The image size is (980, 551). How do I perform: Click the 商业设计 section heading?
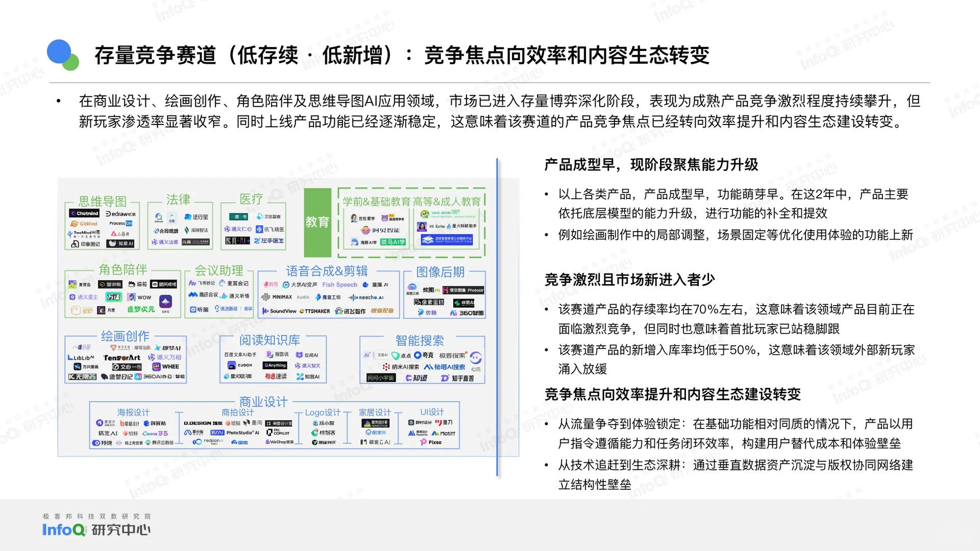[x=263, y=402]
